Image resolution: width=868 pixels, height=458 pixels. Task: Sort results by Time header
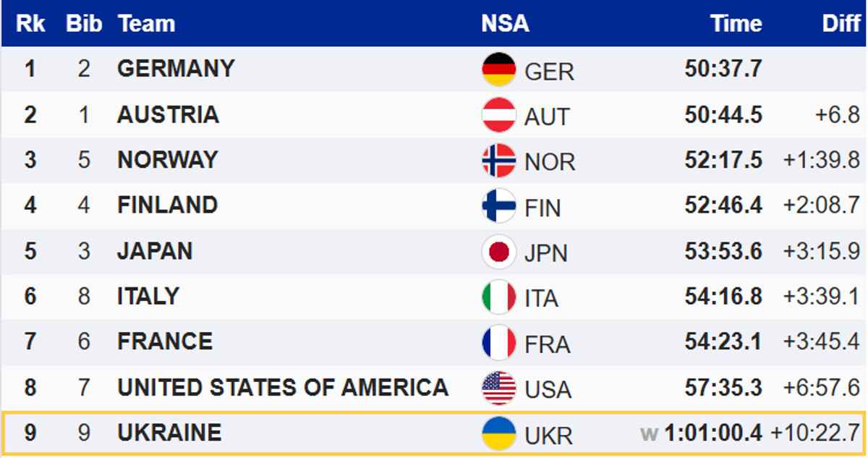pos(736,24)
